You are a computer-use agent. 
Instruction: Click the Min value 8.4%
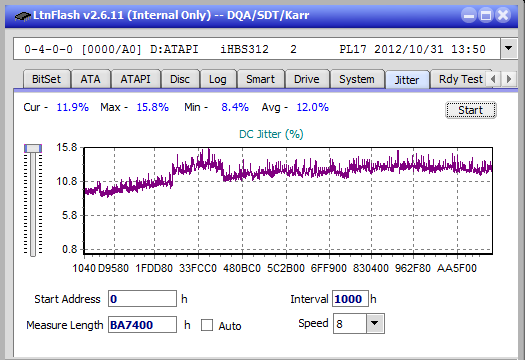235,107
